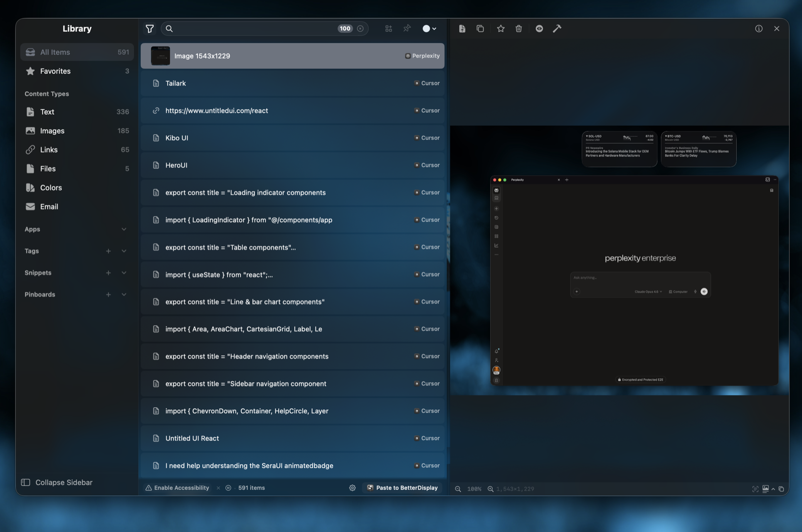The image size is (802, 532).
Task: Star the selected image as favorite
Action: [501, 29]
